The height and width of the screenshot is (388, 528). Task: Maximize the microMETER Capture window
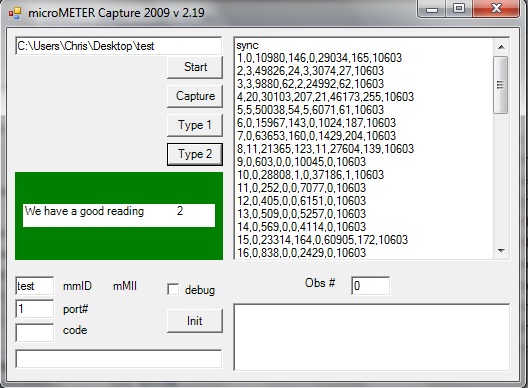[x=459, y=8]
